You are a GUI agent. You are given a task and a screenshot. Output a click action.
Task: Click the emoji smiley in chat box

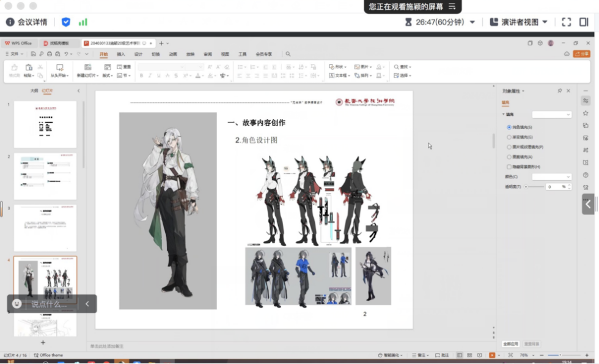(17, 304)
